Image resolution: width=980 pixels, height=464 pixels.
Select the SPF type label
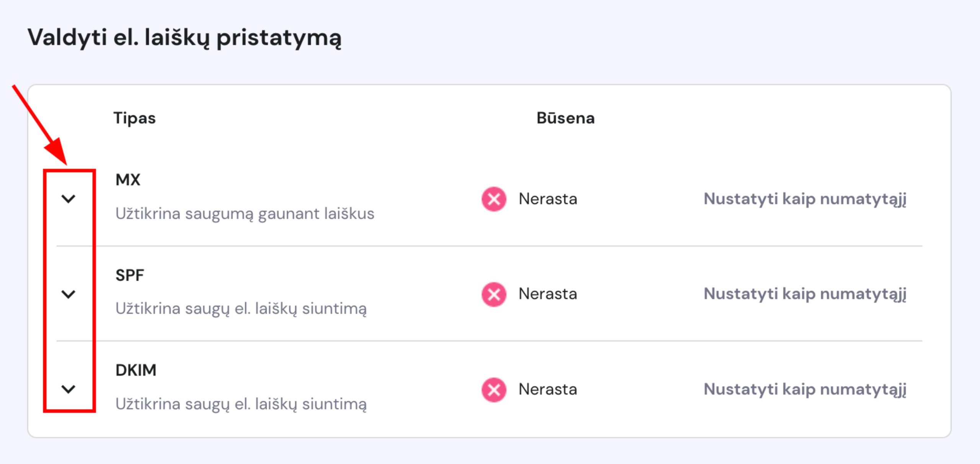[130, 275]
